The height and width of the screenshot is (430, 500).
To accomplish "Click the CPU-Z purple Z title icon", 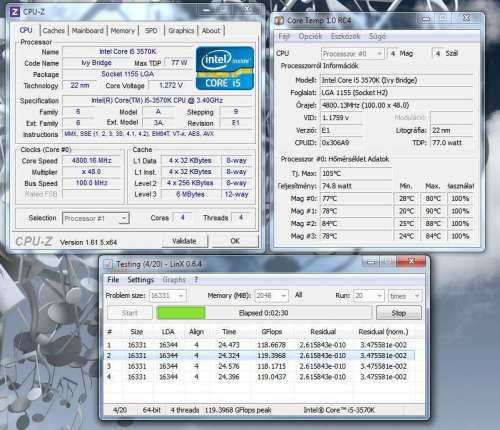I will [15, 12].
